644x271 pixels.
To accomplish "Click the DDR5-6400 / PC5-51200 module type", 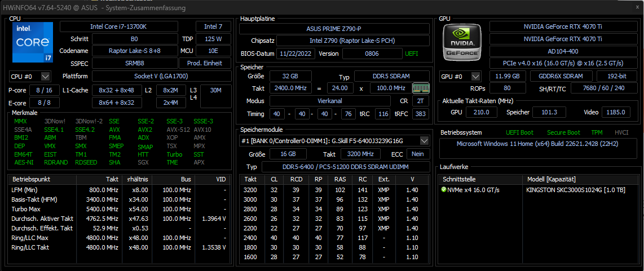I will [345, 167].
